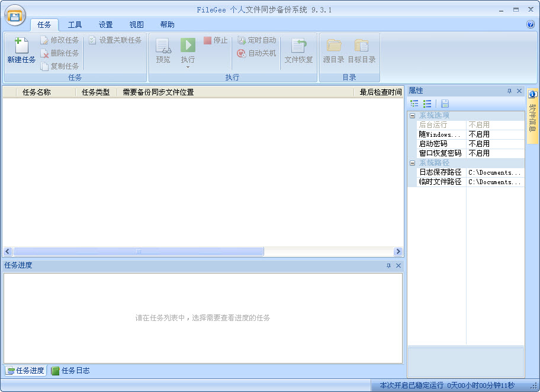
Task: Switch to the 任务日志 bottom tab
Action: coord(70,371)
